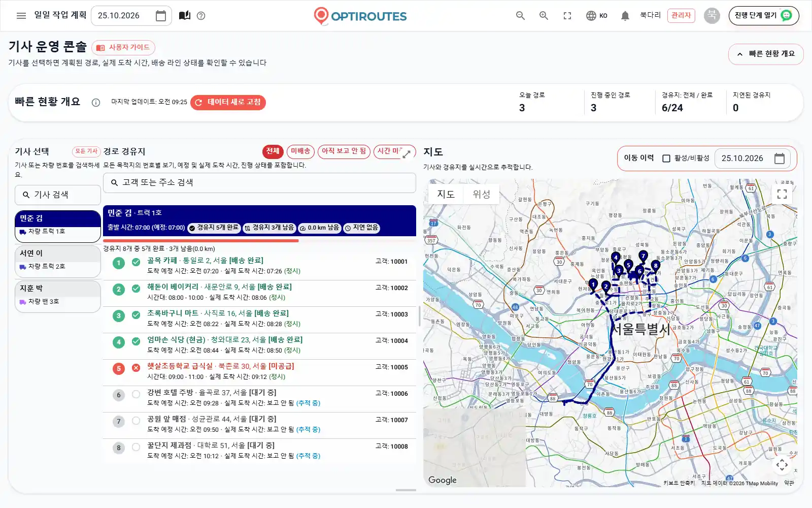Click the completed checkmark on stop 3 초록바구니 마트
Screen dimensions: 812x508
pyautogui.click(x=136, y=315)
